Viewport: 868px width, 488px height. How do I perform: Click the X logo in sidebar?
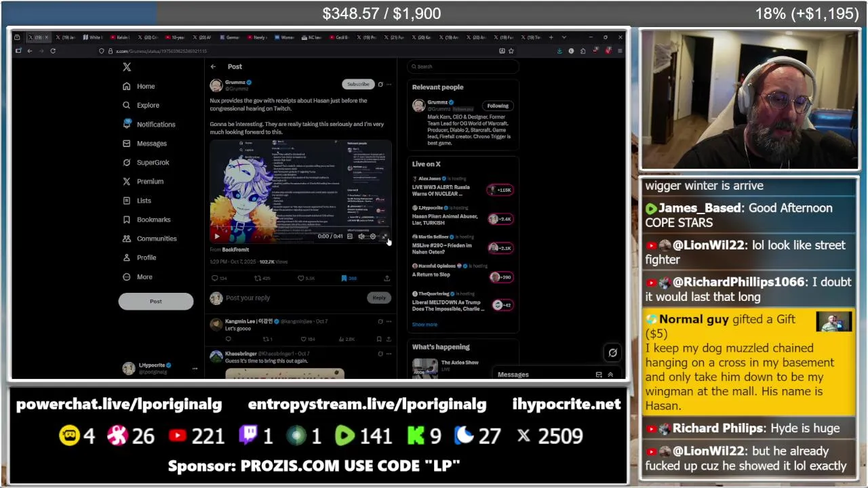point(127,67)
